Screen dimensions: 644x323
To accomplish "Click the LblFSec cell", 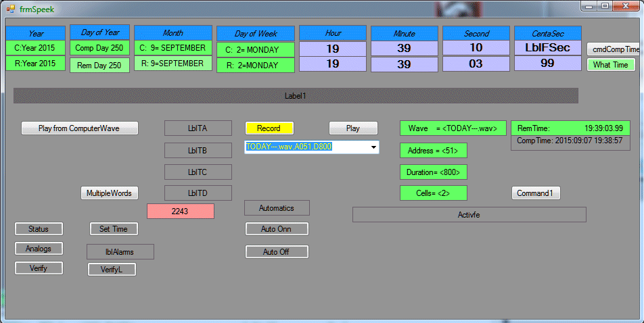I will click(x=548, y=47).
